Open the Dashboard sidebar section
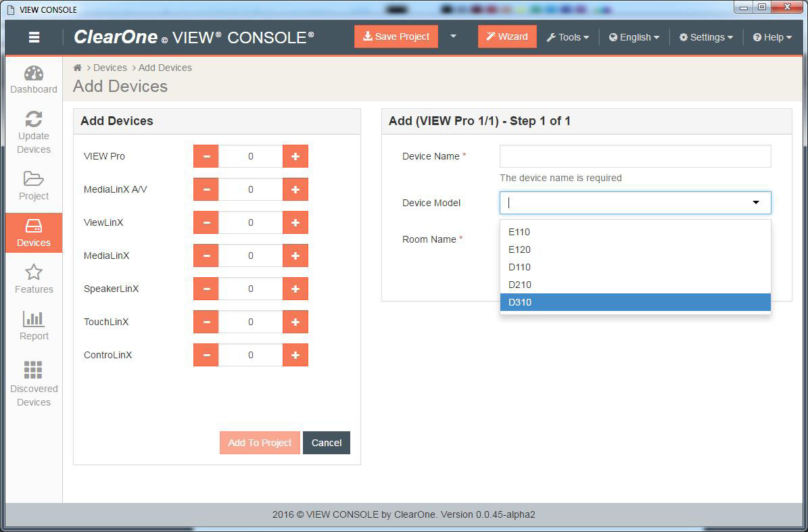The image size is (808, 532). [34, 80]
